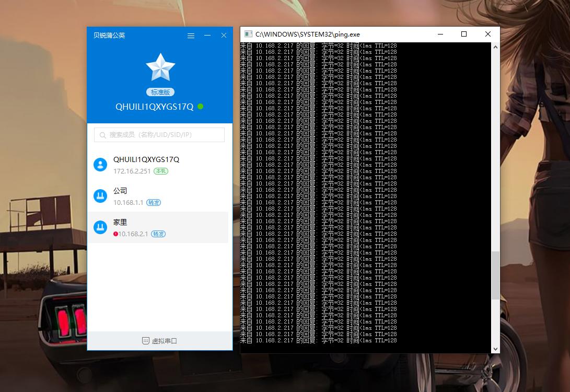Click the 本机 tag next to 172.16.2.251

pyautogui.click(x=161, y=171)
